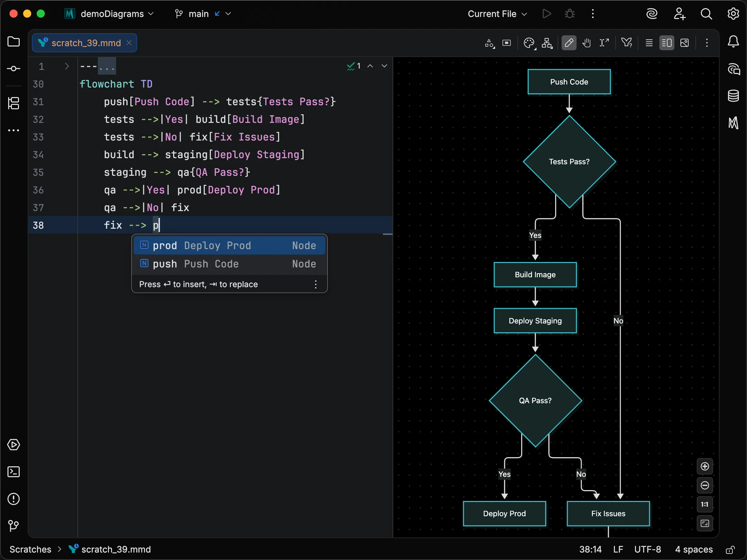This screenshot has width=747, height=560.
Task: Expand folded front matter on line 1
Action: 67,66
